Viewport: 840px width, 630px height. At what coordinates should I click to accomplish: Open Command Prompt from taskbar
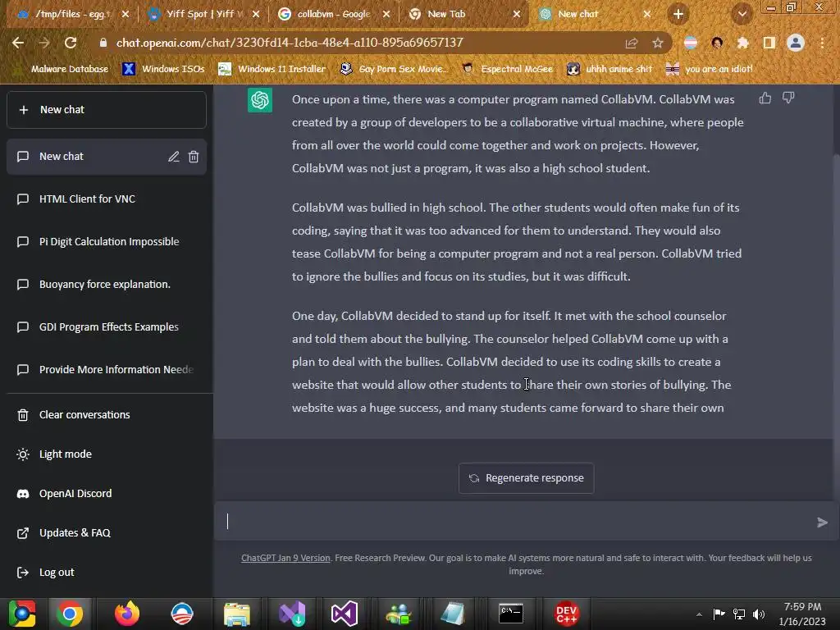(511, 614)
